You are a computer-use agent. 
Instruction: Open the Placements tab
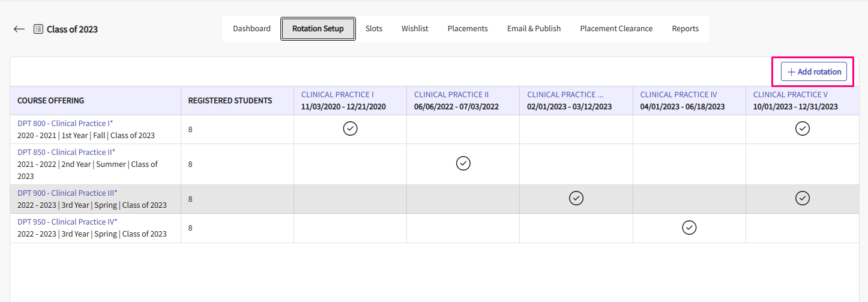tap(468, 29)
